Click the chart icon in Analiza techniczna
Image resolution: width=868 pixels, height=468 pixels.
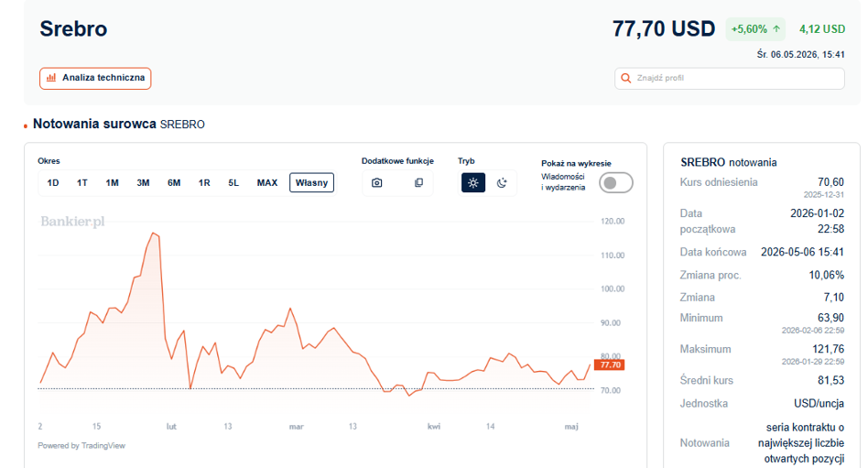[51, 78]
